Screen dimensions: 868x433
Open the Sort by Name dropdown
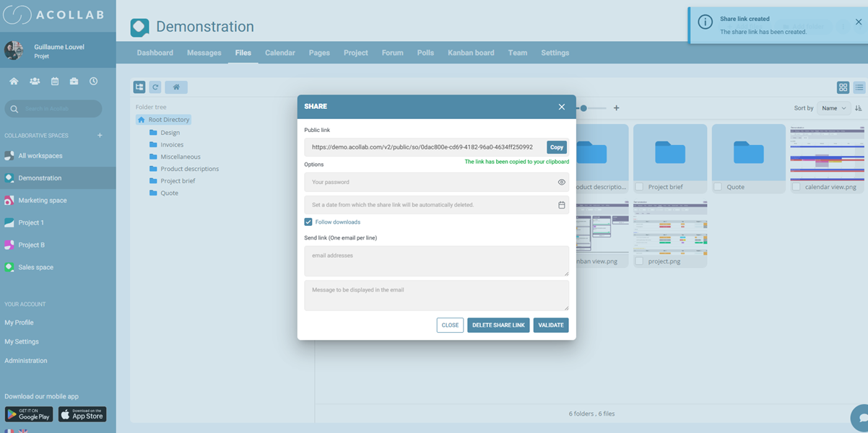coord(833,108)
